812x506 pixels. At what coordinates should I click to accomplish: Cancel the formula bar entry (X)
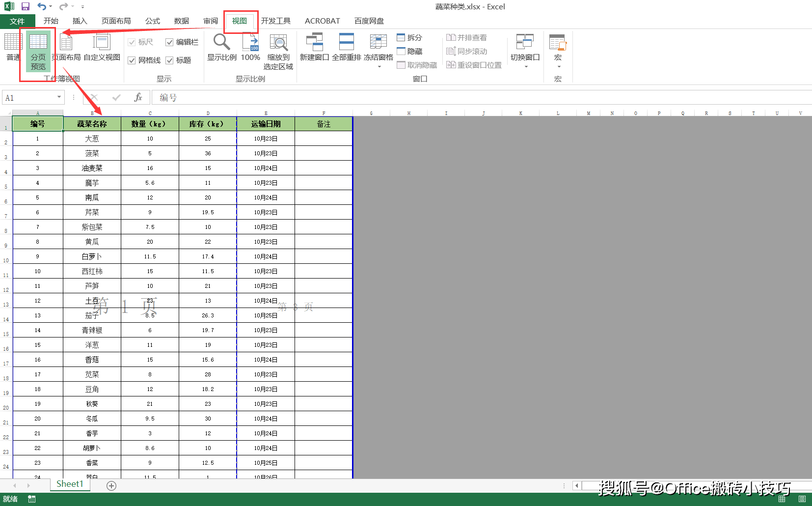point(94,97)
